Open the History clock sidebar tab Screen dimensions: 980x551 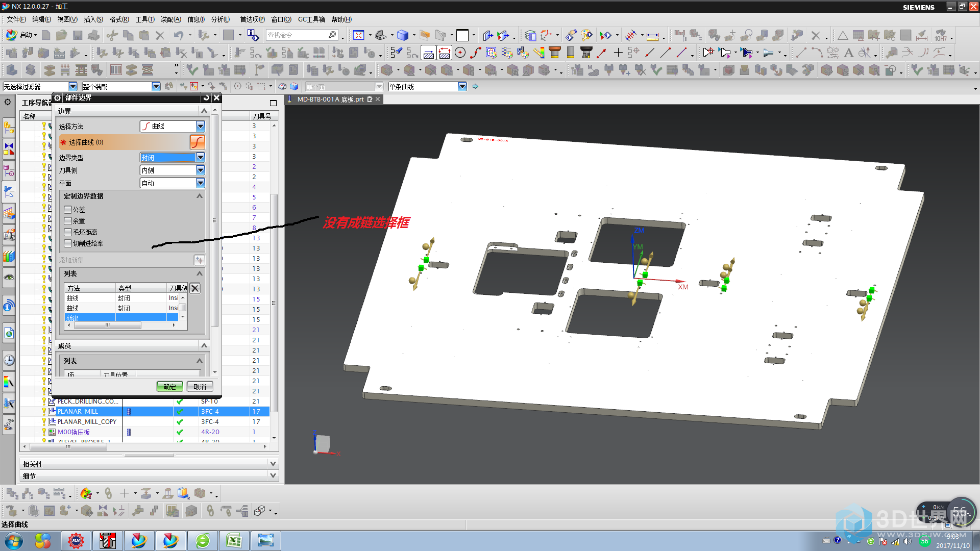pyautogui.click(x=9, y=360)
